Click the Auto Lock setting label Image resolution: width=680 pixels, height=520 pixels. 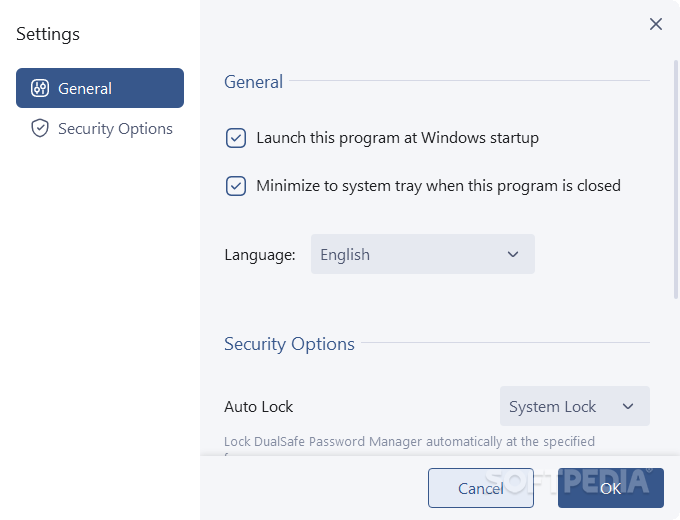[x=258, y=407]
